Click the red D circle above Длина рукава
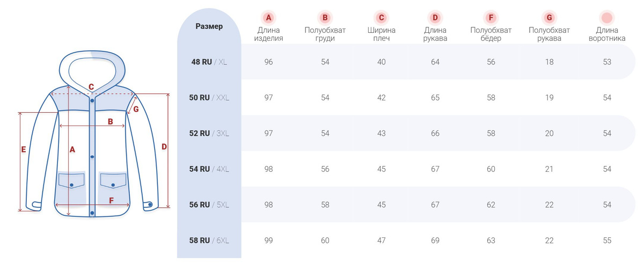644x275 pixels. pos(435,18)
